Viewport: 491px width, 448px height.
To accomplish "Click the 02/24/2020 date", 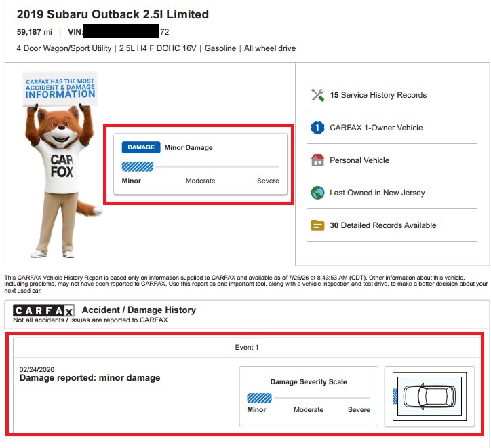I will [x=37, y=369].
